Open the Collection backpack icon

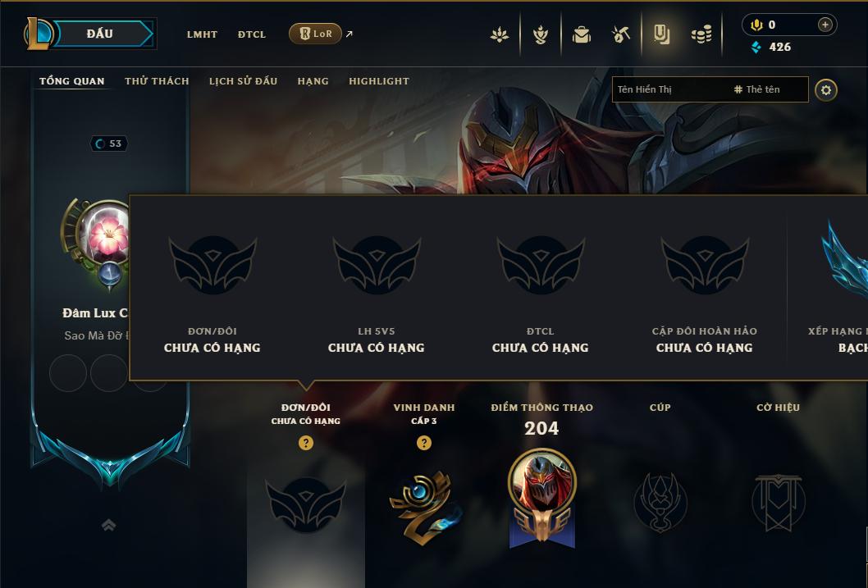click(x=581, y=34)
